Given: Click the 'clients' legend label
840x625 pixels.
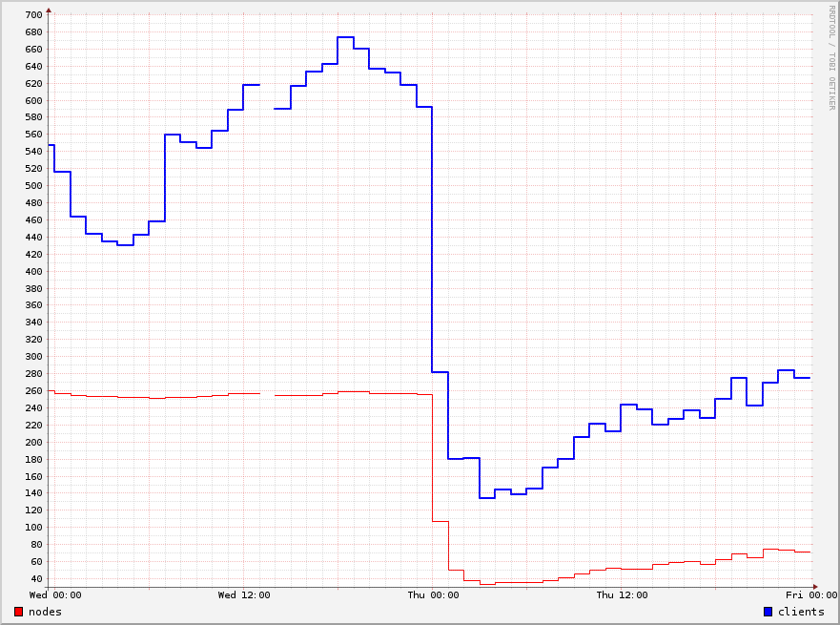Looking at the screenshot, I should [x=801, y=612].
